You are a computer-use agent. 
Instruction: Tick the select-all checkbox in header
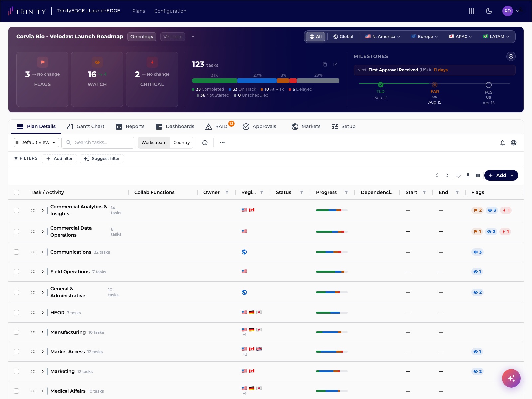[16, 192]
